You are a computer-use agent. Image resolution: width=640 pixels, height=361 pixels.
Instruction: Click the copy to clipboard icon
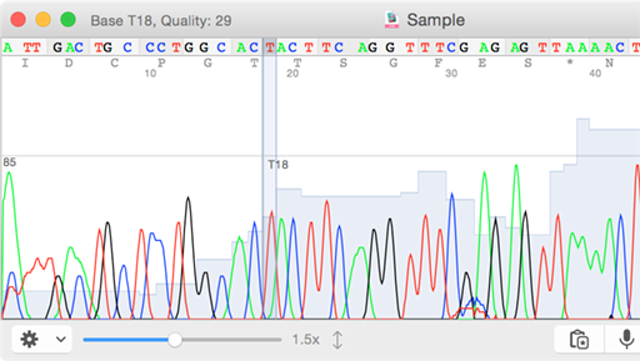pos(579,339)
